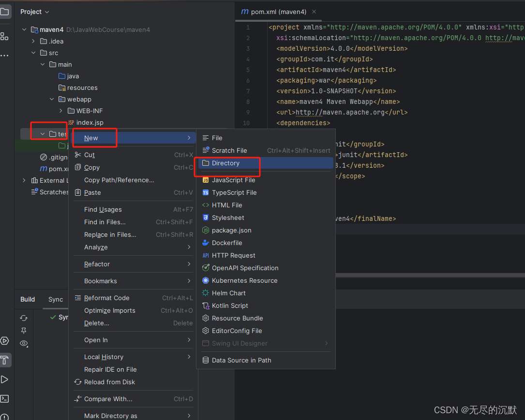Click the Kubernetes Resource icon
Viewport: 525px width, 420px height.
pyautogui.click(x=206, y=280)
